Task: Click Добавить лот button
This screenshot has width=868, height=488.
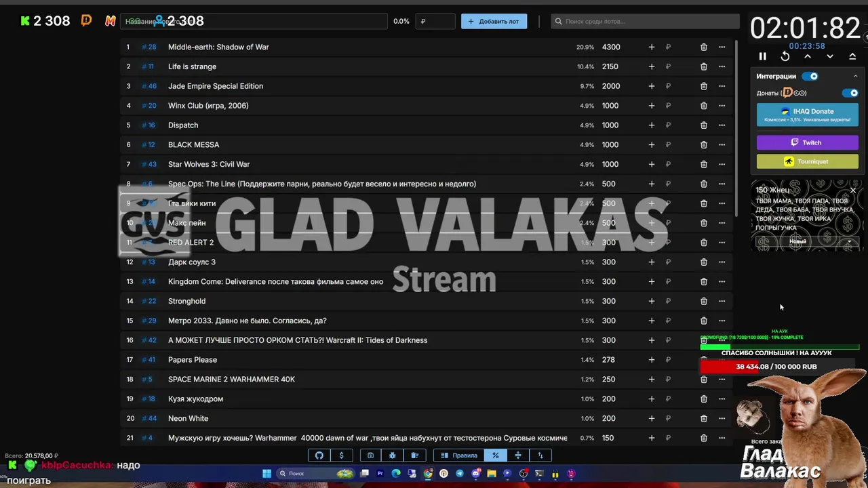Action: (x=494, y=21)
